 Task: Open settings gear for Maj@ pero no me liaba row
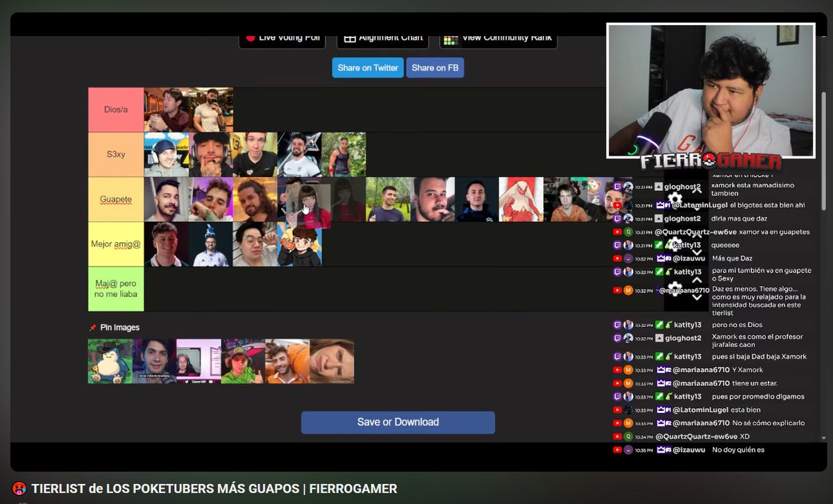[675, 288]
